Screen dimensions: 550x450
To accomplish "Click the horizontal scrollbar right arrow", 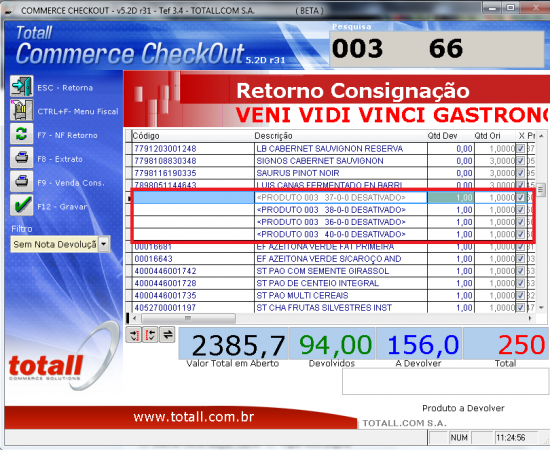I will (x=530, y=318).
